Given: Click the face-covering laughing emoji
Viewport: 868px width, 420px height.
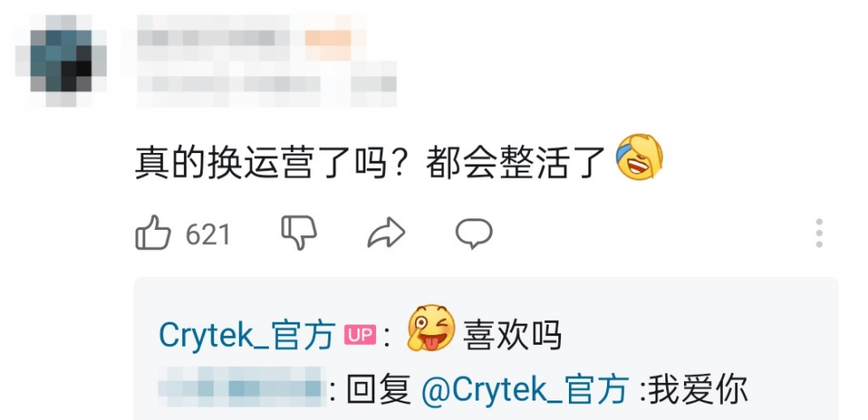Looking at the screenshot, I should pos(640,156).
